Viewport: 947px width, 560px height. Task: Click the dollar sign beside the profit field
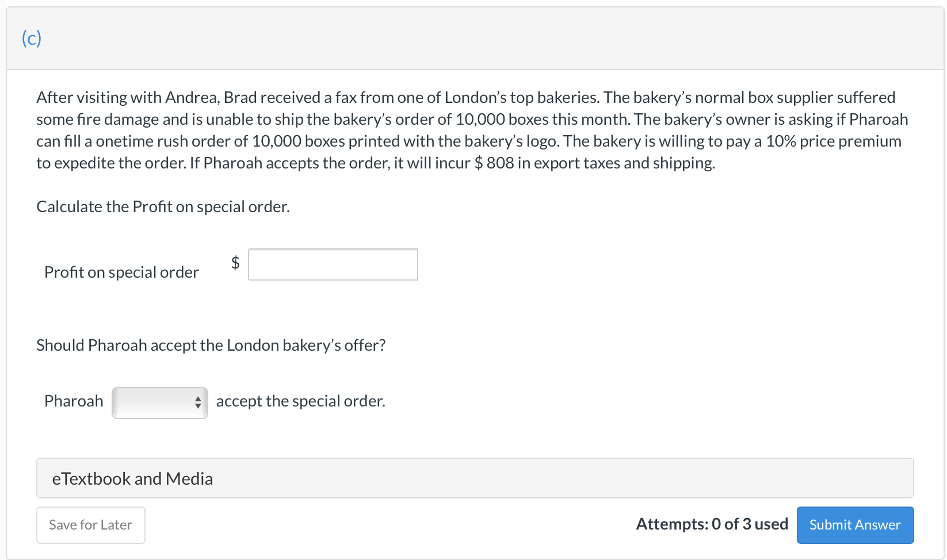pyautogui.click(x=235, y=263)
